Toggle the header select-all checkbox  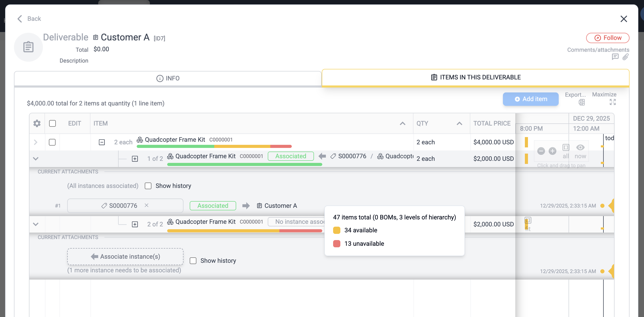52,123
